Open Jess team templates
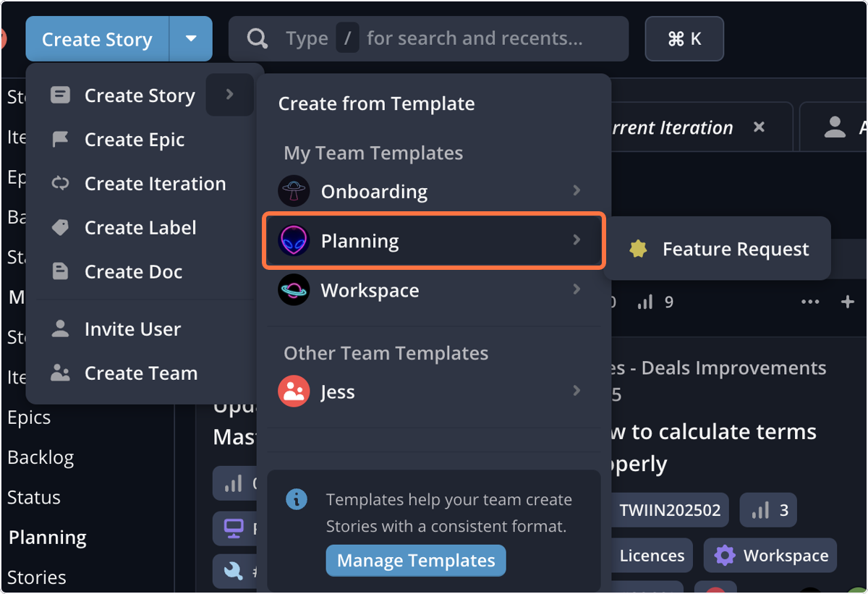 click(x=434, y=391)
